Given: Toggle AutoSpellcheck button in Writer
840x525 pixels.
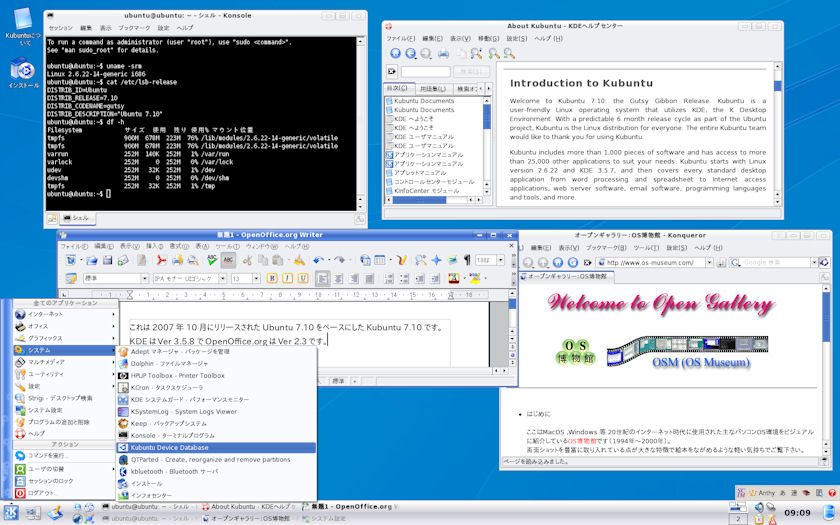Looking at the screenshot, I should point(229,260).
